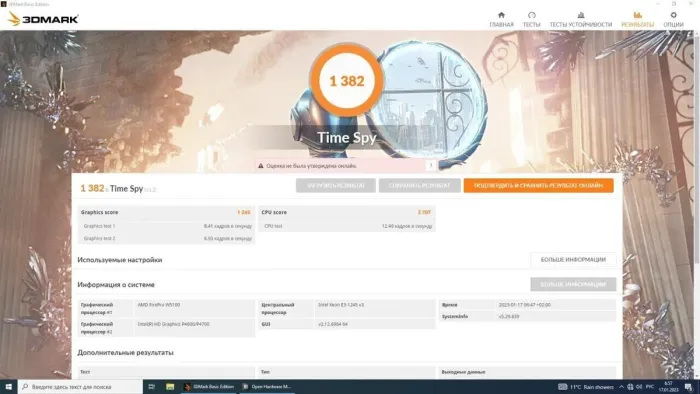This screenshot has width=700, height=394.
Task: Select the Graphics test 1 row
Action: (166, 226)
